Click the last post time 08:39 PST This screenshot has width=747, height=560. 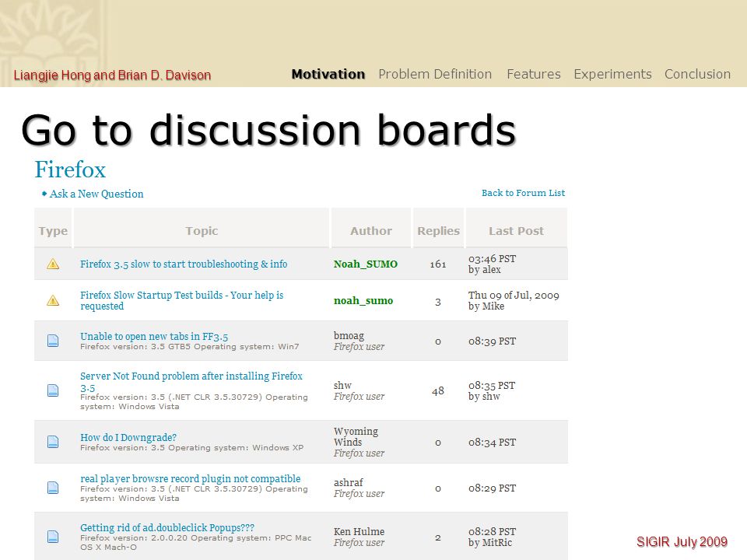coord(492,341)
